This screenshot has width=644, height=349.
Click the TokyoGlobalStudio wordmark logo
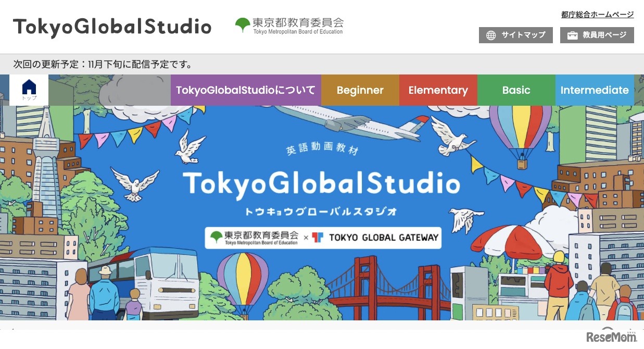pyautogui.click(x=112, y=25)
